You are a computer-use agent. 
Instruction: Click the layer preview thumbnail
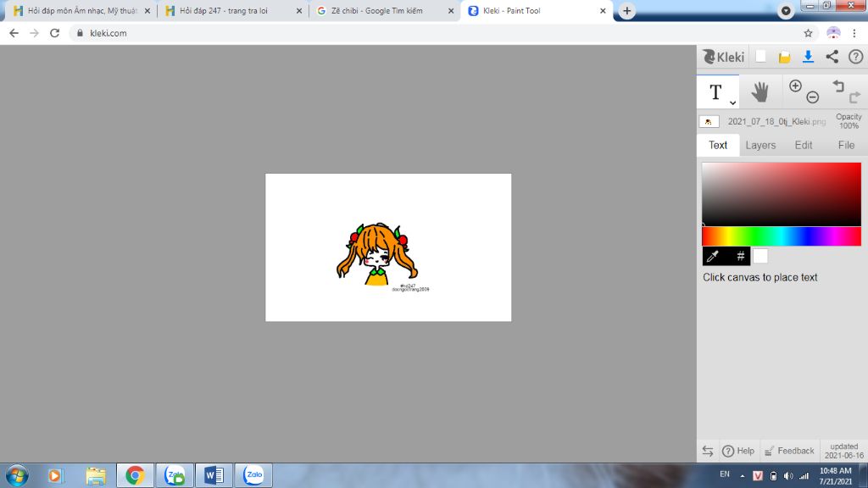[x=709, y=122]
